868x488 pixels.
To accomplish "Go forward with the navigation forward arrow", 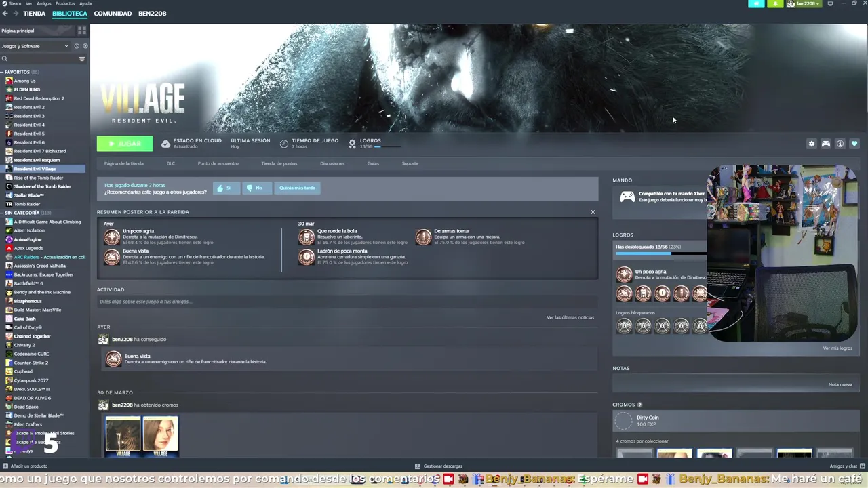I will [x=16, y=14].
